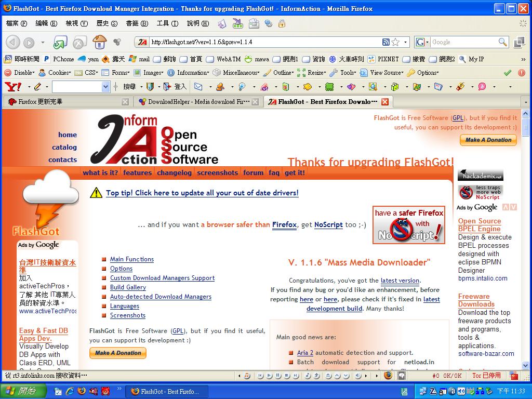Click the vertical scrollbar down arrow
The image size is (532, 399).
tap(525, 366)
